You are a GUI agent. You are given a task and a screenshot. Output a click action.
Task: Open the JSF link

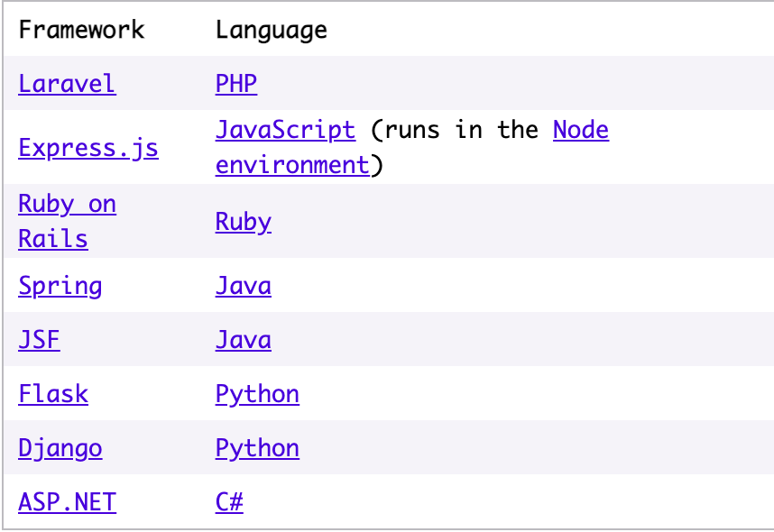39,340
